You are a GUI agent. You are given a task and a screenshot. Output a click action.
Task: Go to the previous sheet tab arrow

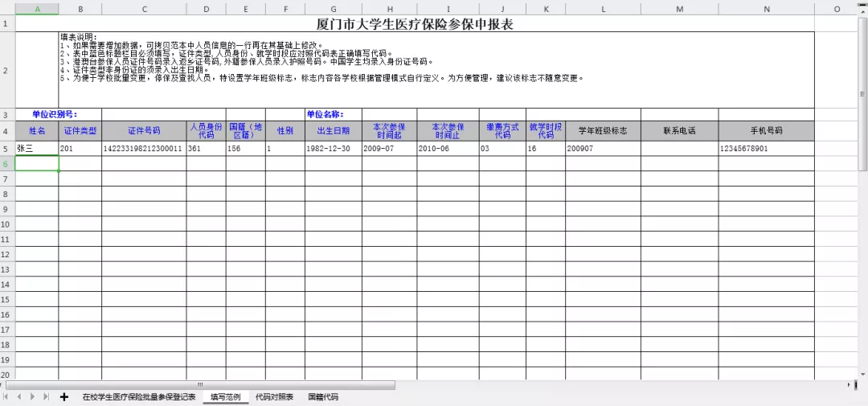[19, 397]
